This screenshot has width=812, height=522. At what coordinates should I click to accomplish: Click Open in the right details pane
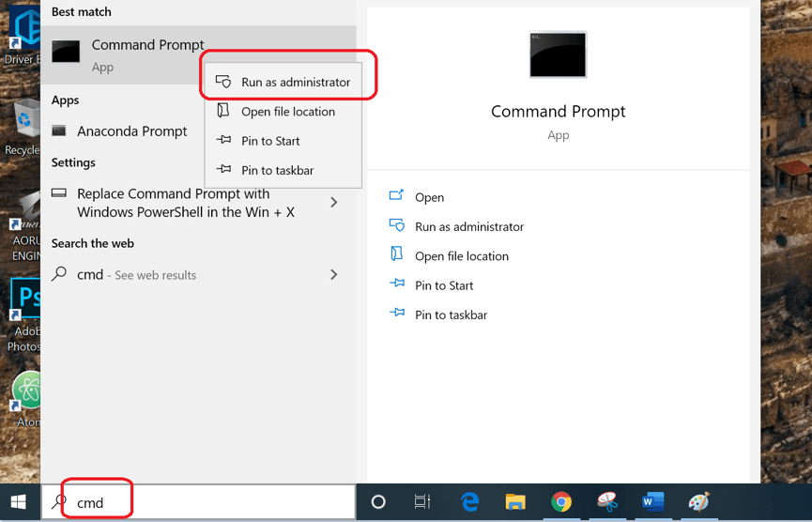pos(429,197)
